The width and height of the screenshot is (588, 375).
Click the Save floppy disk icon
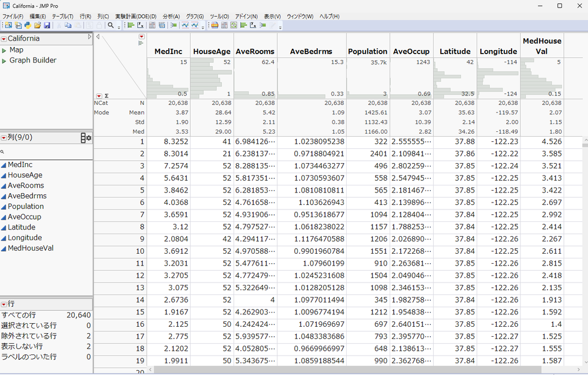pos(47,26)
